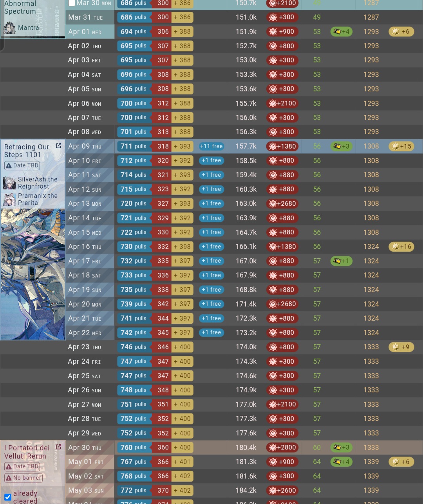Click the 180.4k orundum total

point(246,447)
